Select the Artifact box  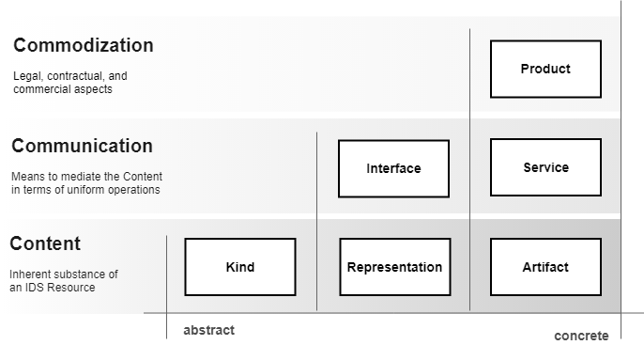click(x=545, y=267)
